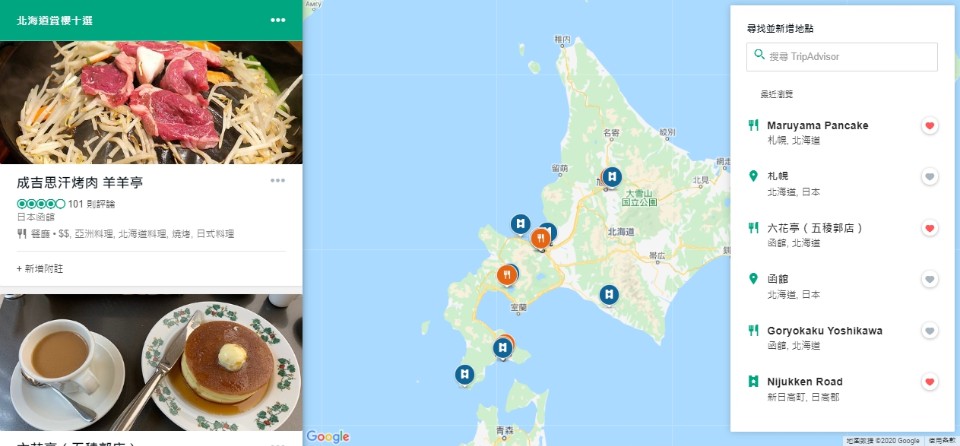The image size is (960, 446).
Task: Select orange restaurant pin near Sapporo
Action: tap(540, 238)
